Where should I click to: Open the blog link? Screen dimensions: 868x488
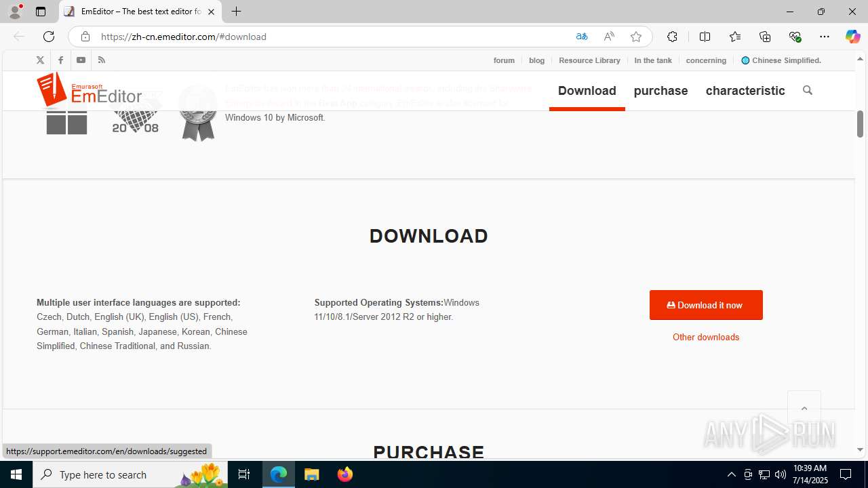537,60
